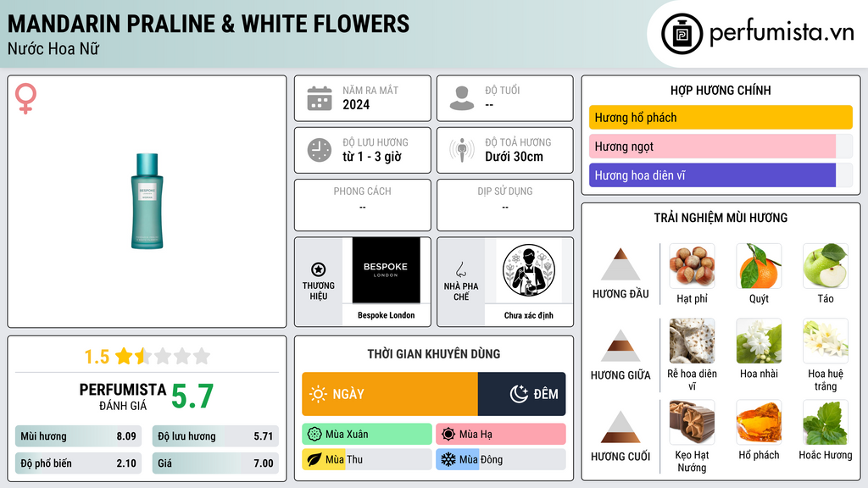Click the Hương đầu pyramid icon

tap(620, 264)
